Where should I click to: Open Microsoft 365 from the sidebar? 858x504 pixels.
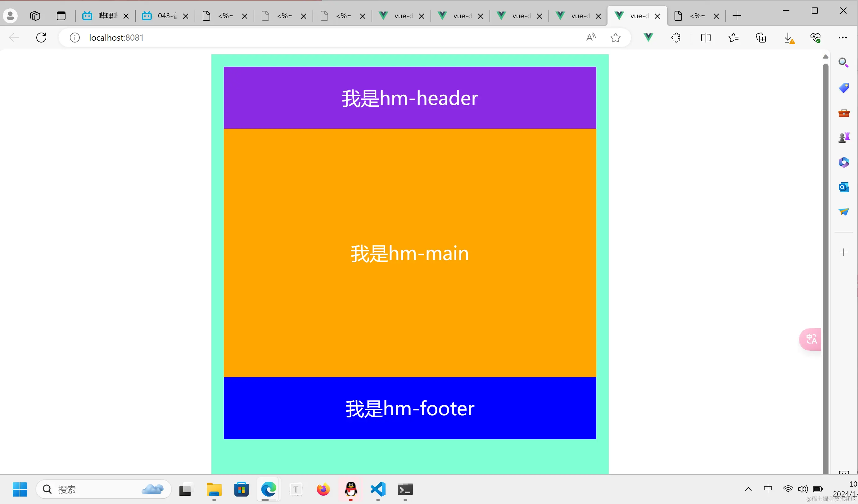[x=844, y=162]
